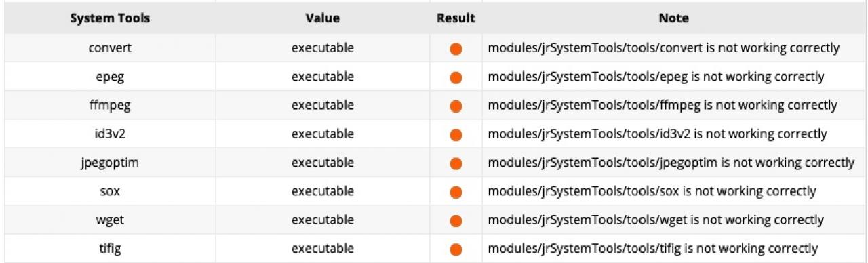Select the sox orange result dot
Viewport: 868px width, 263px height.
tap(456, 193)
